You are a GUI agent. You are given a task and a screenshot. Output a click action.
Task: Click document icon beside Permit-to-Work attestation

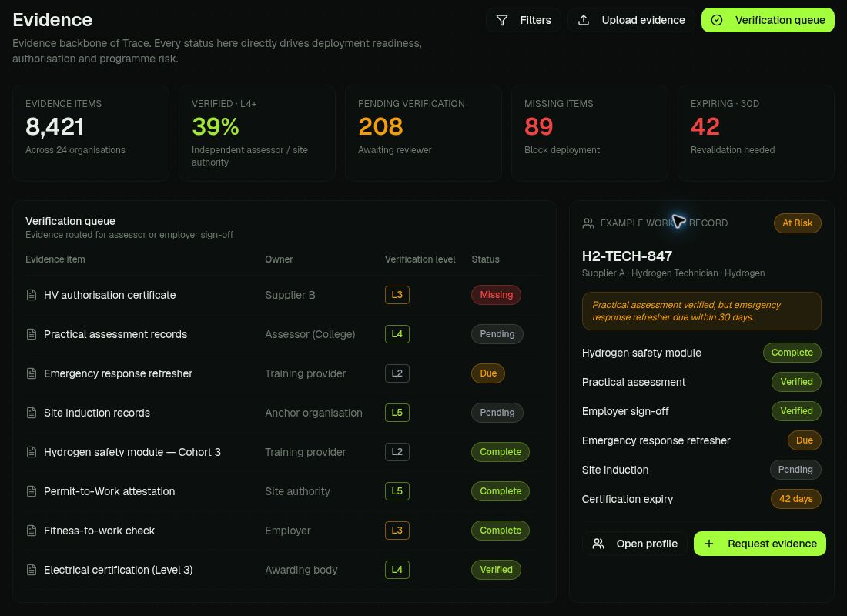point(32,491)
